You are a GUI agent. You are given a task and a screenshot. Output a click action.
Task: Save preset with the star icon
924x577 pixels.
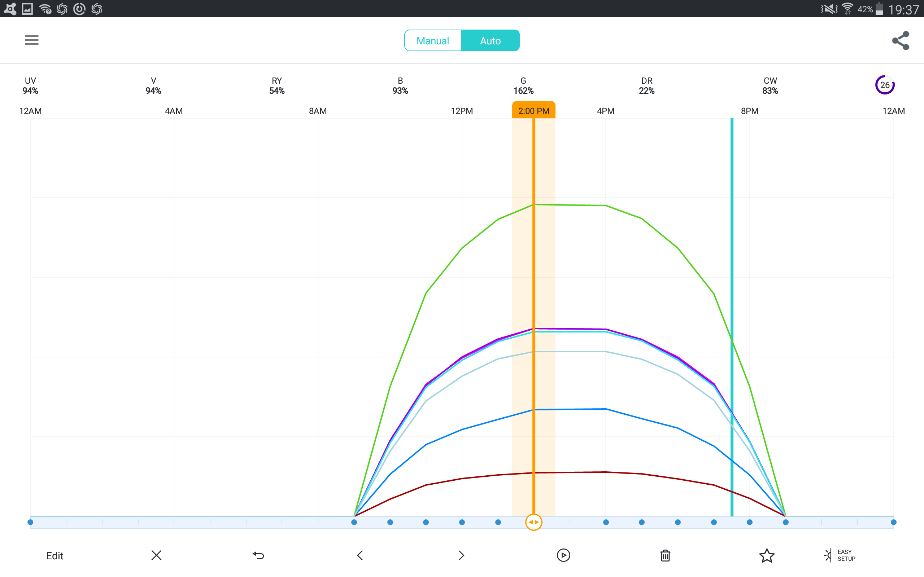767,555
